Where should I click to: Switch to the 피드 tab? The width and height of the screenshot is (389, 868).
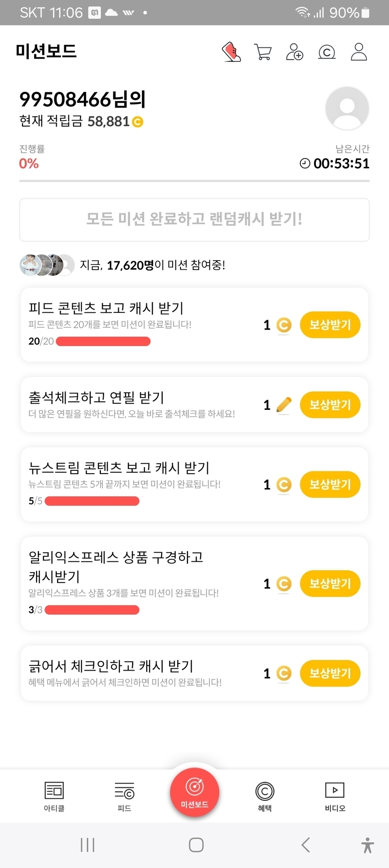pos(124,796)
